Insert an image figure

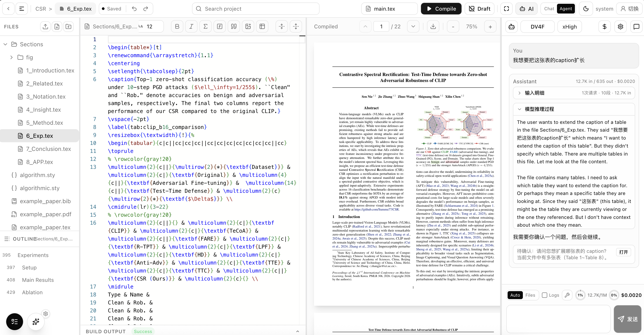[248, 27]
